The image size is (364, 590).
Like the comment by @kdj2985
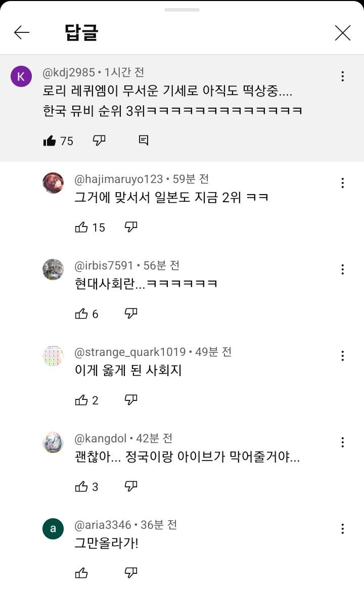pyautogui.click(x=50, y=141)
